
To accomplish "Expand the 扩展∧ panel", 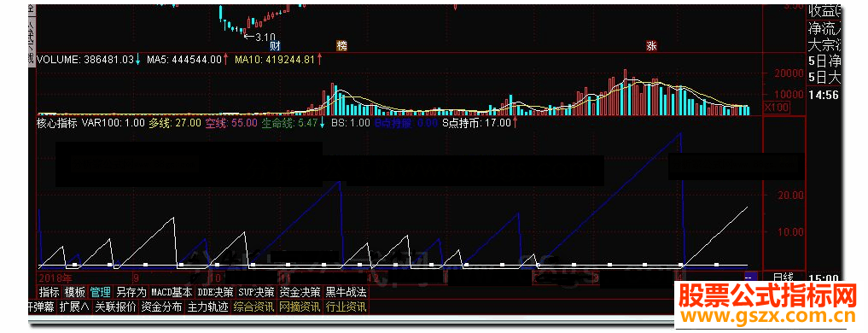I will click(75, 307).
